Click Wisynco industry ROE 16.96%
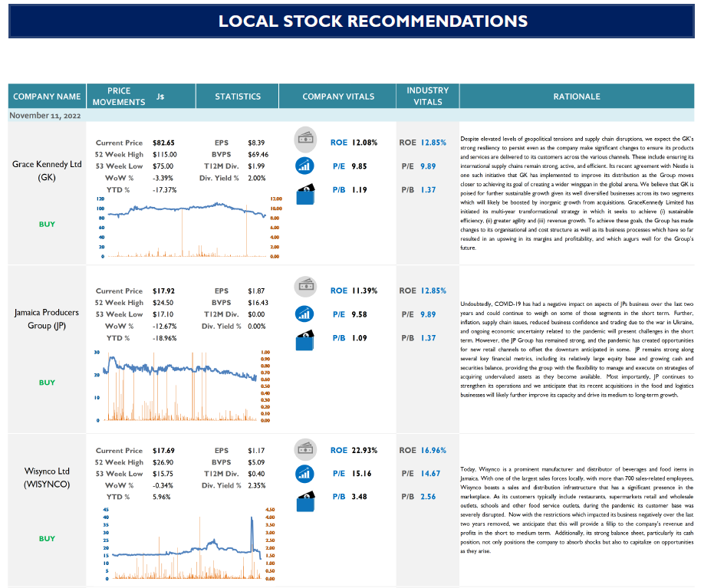Screen dimensions: 714x588 pyautogui.click(x=433, y=451)
